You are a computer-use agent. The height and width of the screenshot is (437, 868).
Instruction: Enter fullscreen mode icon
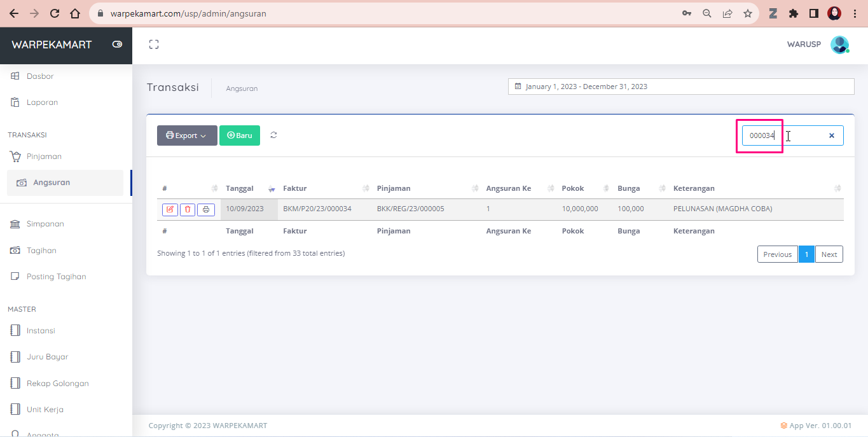point(153,45)
